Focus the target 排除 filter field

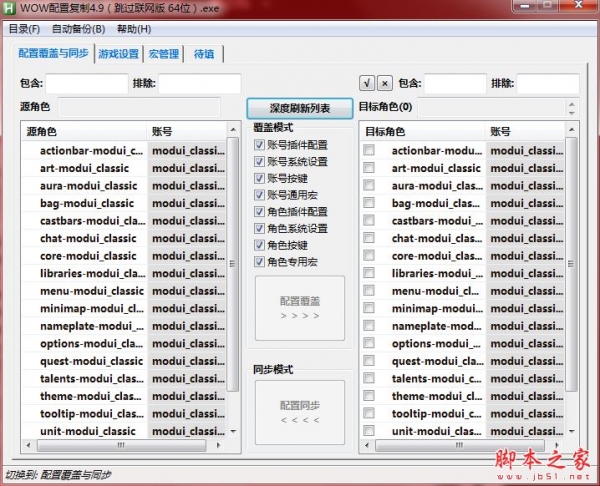coord(548,83)
